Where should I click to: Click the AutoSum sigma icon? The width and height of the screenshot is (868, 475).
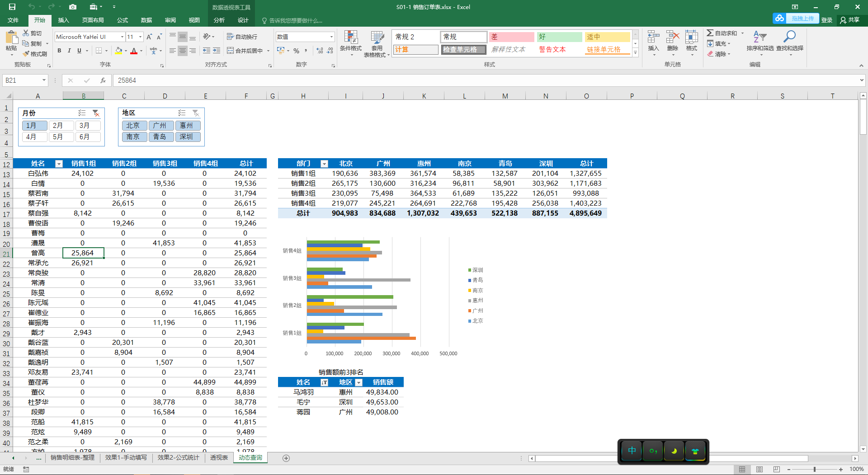(710, 33)
